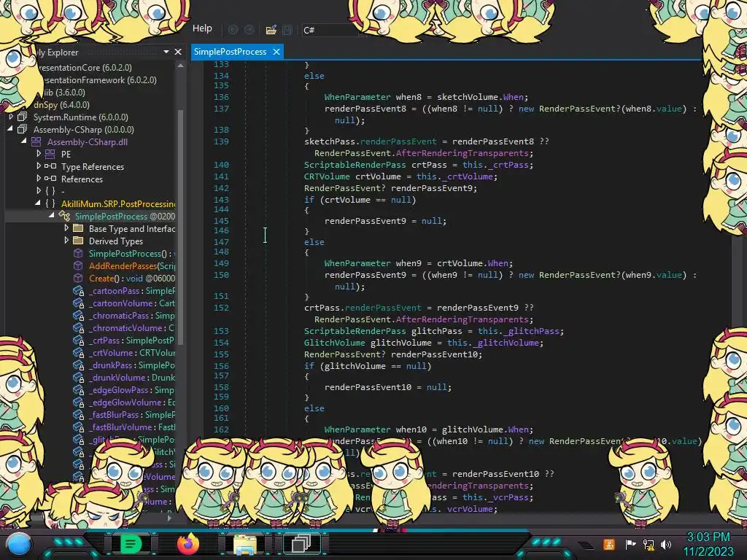
Task: Click the volume speaker tray icon
Action: pyautogui.click(x=665, y=544)
